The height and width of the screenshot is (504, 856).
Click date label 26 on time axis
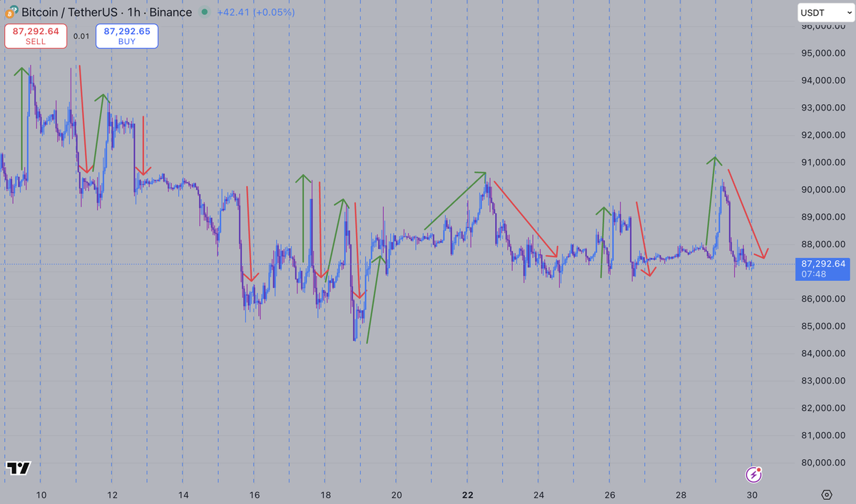point(610,495)
